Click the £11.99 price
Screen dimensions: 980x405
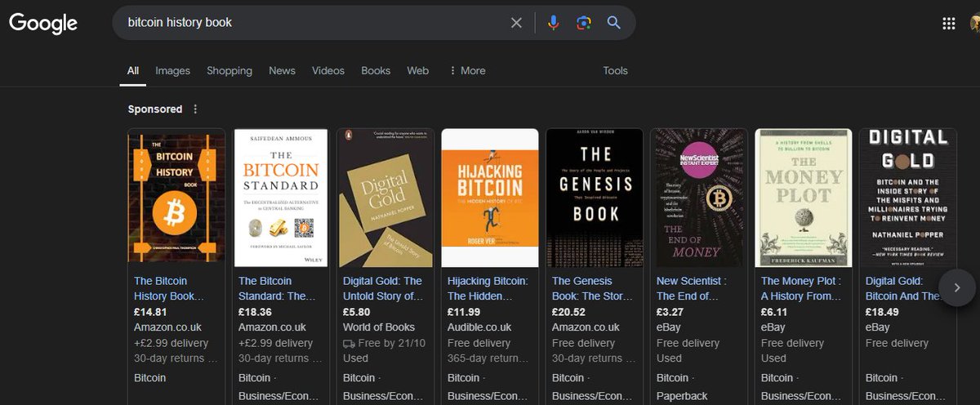click(464, 312)
